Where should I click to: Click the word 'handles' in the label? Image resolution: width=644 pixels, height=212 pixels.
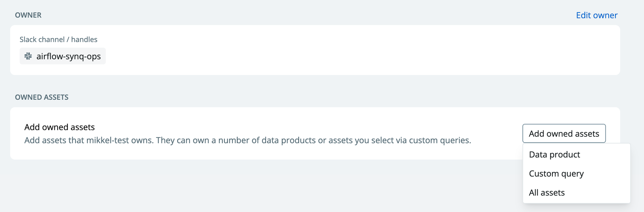(84, 40)
